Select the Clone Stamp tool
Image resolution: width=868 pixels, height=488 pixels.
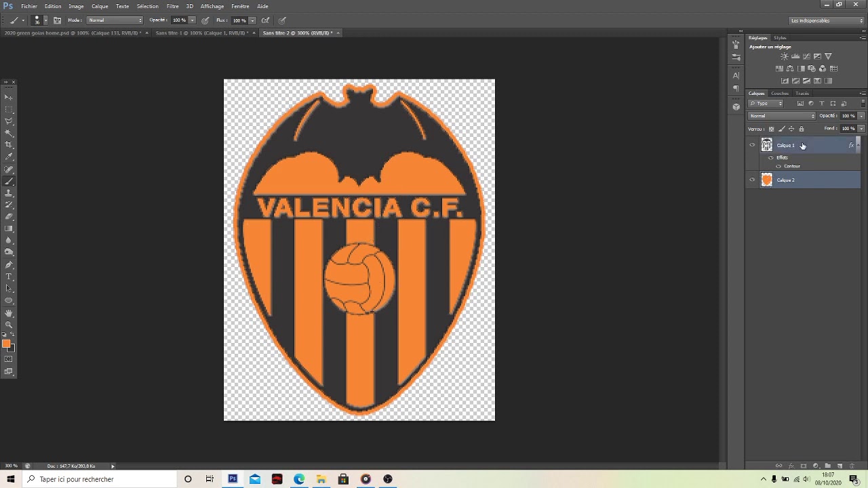[9, 193]
